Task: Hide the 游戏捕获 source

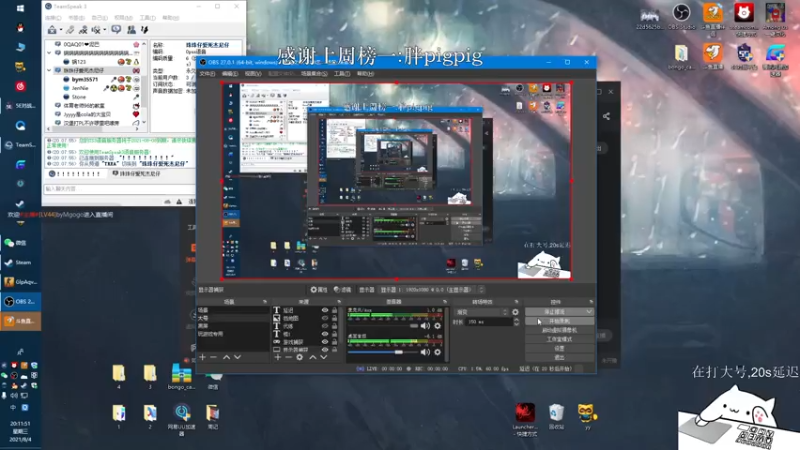Action: pos(325,342)
